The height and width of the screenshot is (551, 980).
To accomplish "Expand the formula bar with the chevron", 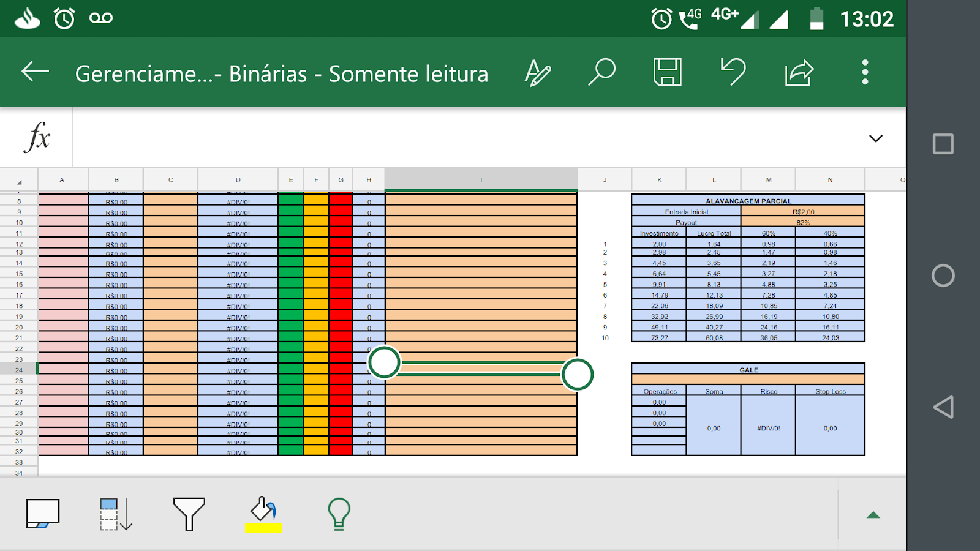I will (876, 138).
